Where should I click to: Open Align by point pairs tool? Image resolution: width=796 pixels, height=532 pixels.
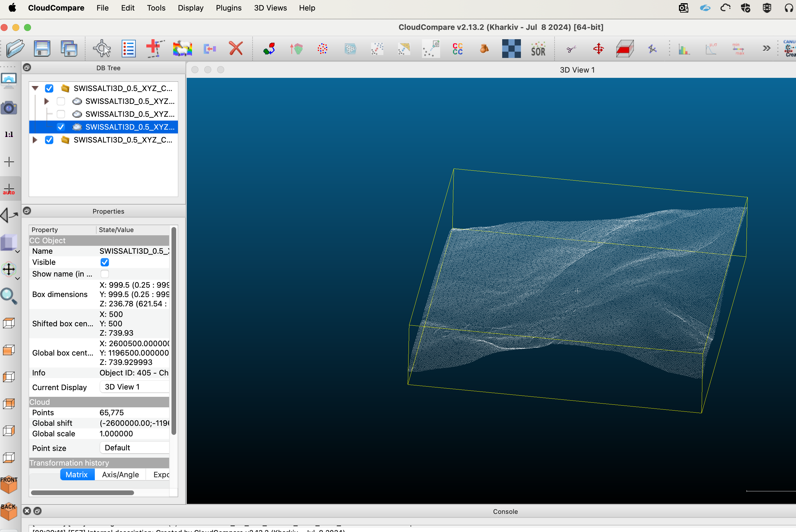(x=269, y=49)
